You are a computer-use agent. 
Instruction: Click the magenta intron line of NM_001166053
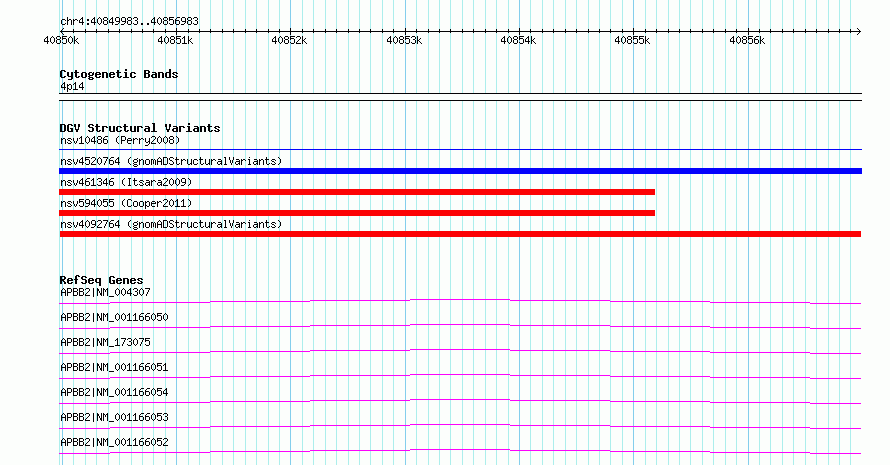(460, 425)
